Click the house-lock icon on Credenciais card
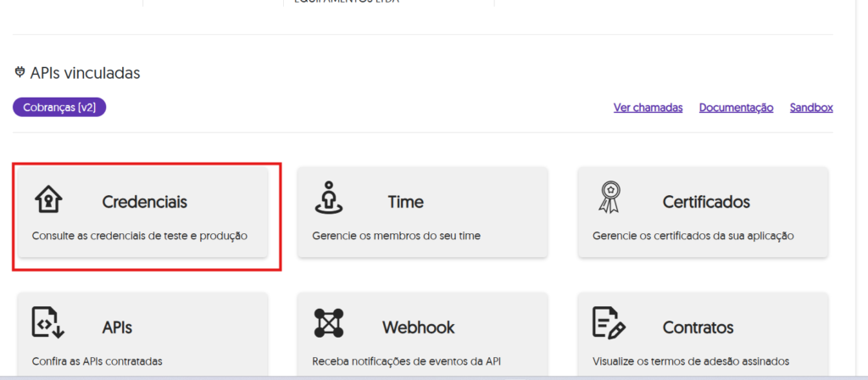The width and height of the screenshot is (868, 380). (48, 199)
